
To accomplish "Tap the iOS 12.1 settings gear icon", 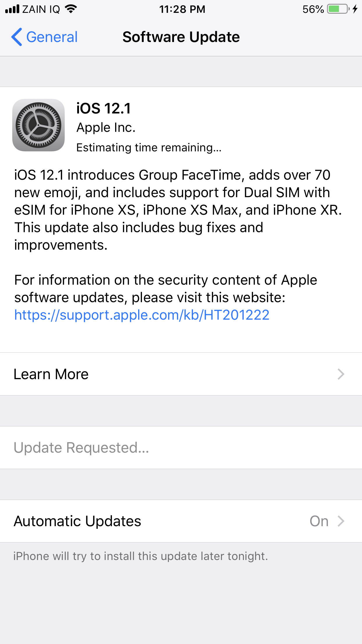I will point(38,125).
